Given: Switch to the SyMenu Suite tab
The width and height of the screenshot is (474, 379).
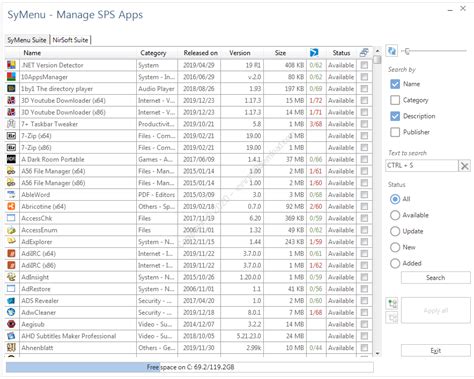Looking at the screenshot, I should (27, 40).
